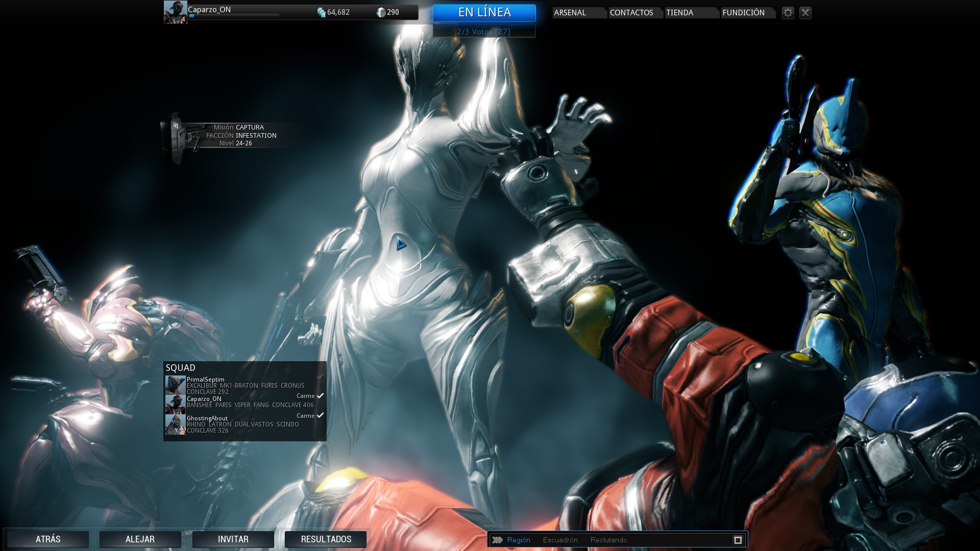The image size is (980, 551).
Task: Click the chat arrows icon
Action: coord(498,540)
